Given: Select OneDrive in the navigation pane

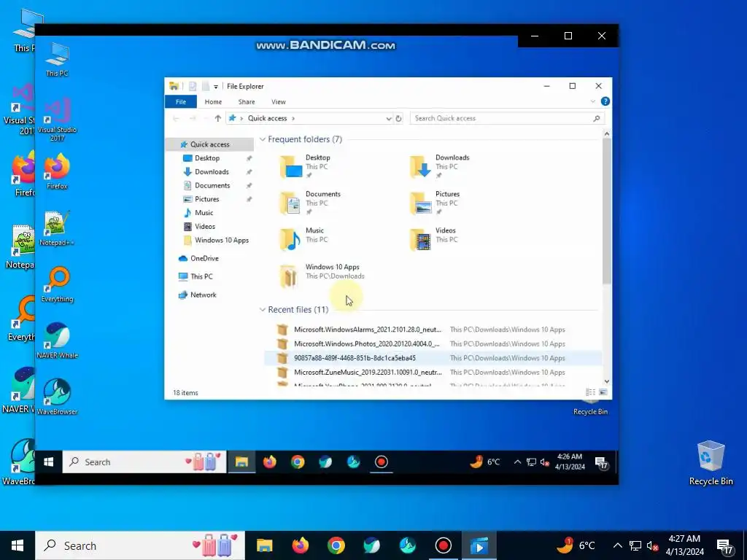Looking at the screenshot, I should click(x=204, y=259).
